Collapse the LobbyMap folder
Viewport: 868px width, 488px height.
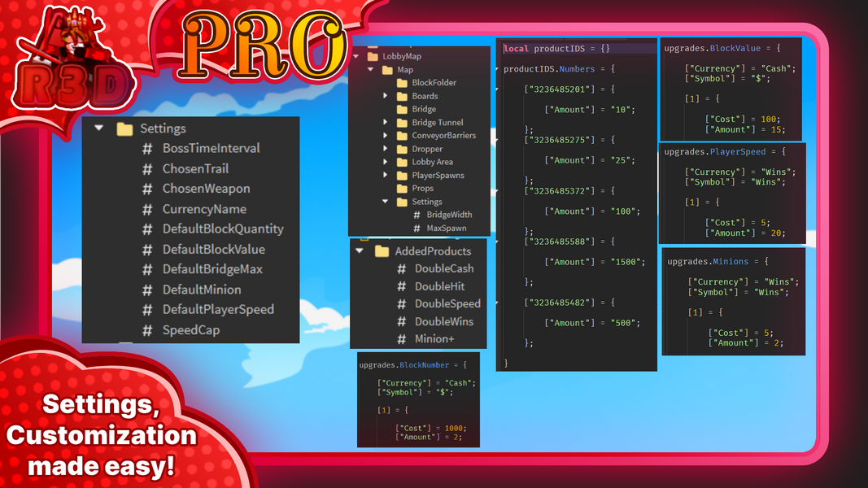click(x=356, y=56)
